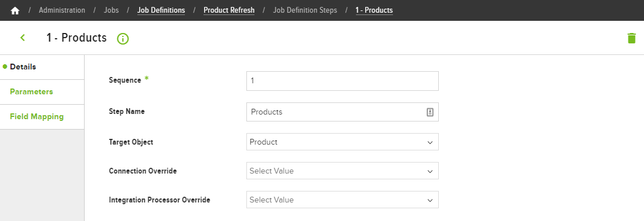Image resolution: width=644 pixels, height=221 pixels.
Task: Go to the home icon in breadcrumb
Action: coord(15,10)
